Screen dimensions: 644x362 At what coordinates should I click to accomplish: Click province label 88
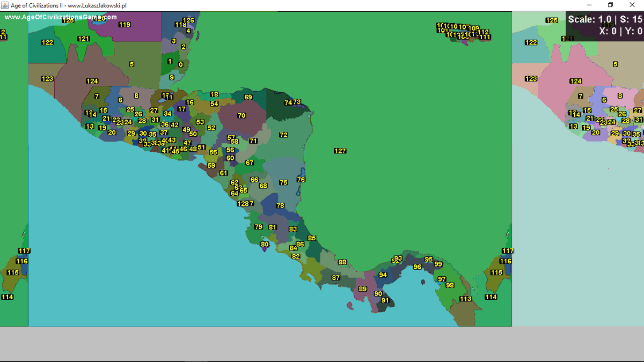tap(342, 262)
